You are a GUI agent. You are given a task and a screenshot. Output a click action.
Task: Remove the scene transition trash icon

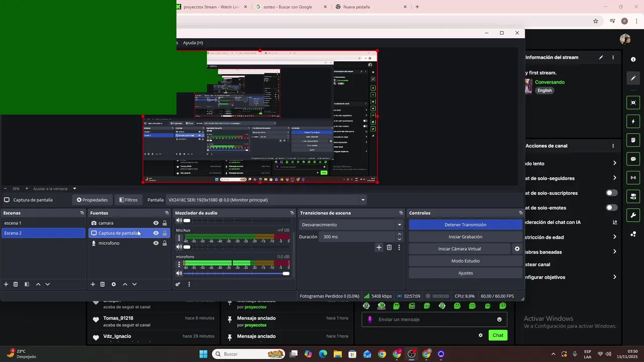[389, 247]
